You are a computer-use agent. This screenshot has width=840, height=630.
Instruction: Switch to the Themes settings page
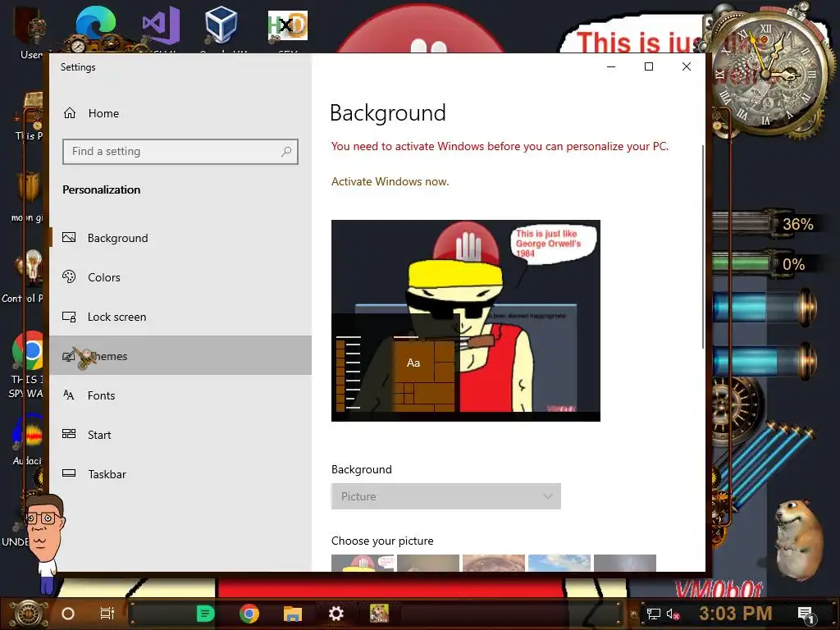click(x=180, y=356)
